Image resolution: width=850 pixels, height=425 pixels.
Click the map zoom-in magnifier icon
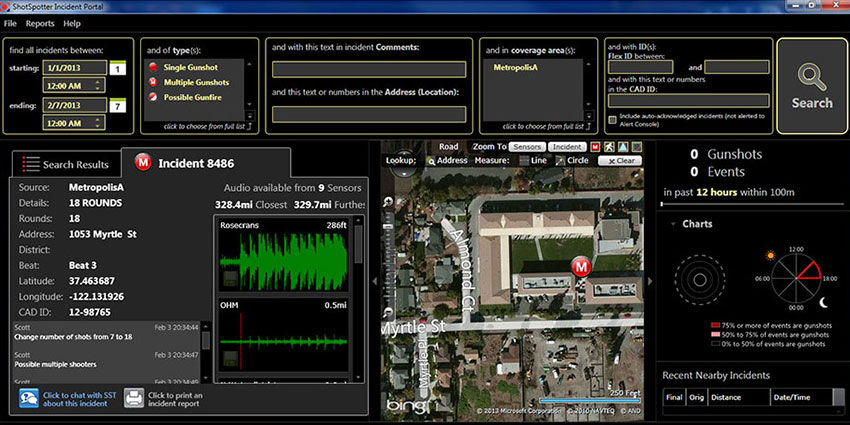click(x=388, y=202)
